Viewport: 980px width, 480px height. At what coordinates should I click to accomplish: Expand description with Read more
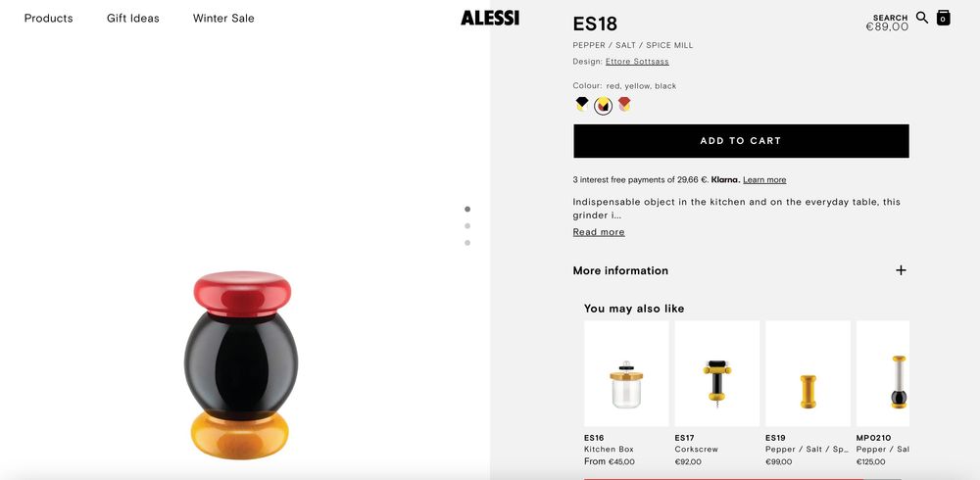point(599,232)
